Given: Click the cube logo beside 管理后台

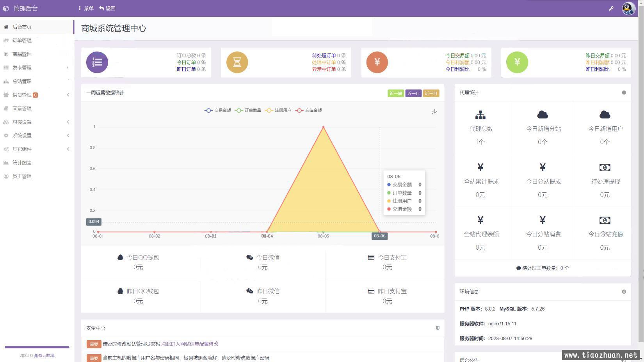Looking at the screenshot, I should (6, 8).
